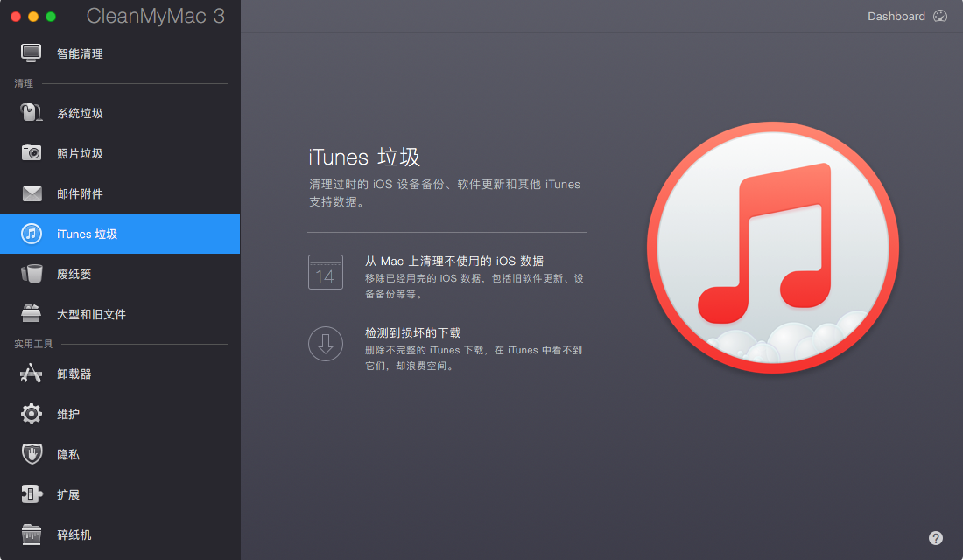
Task: Click the 系统垃圾 system junk icon
Action: click(31, 113)
